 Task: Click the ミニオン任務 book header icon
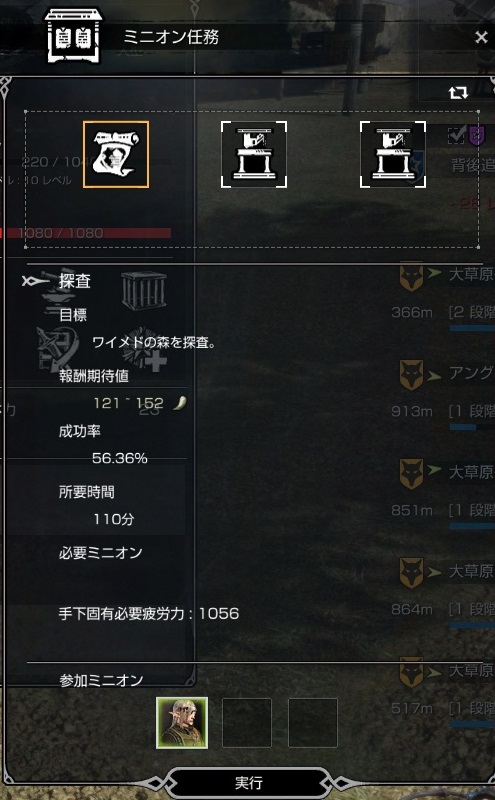73,36
